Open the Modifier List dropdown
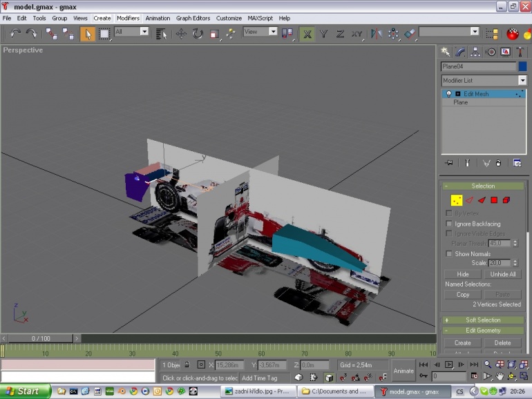This screenshot has height=399, width=532. click(x=522, y=80)
